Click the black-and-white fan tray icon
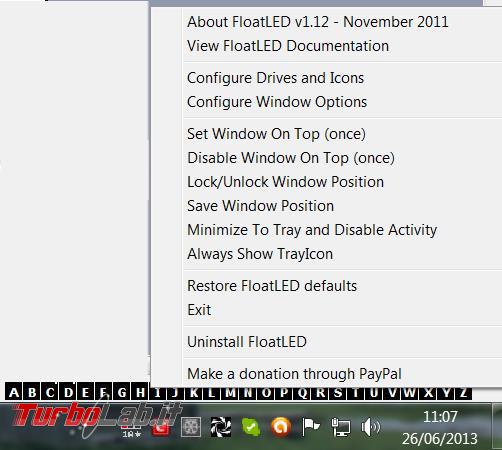 (x=221, y=427)
